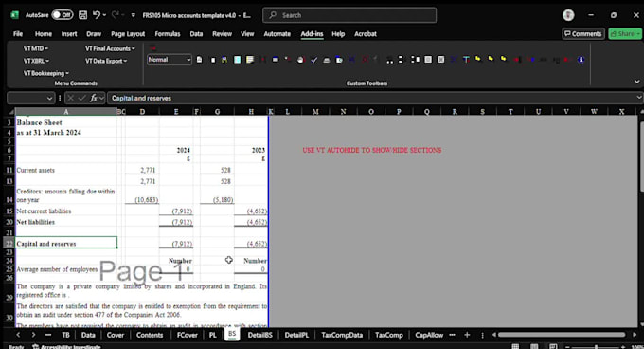Open the Normal style dropdown
Viewport: 644px width, 349px height.
(x=188, y=60)
